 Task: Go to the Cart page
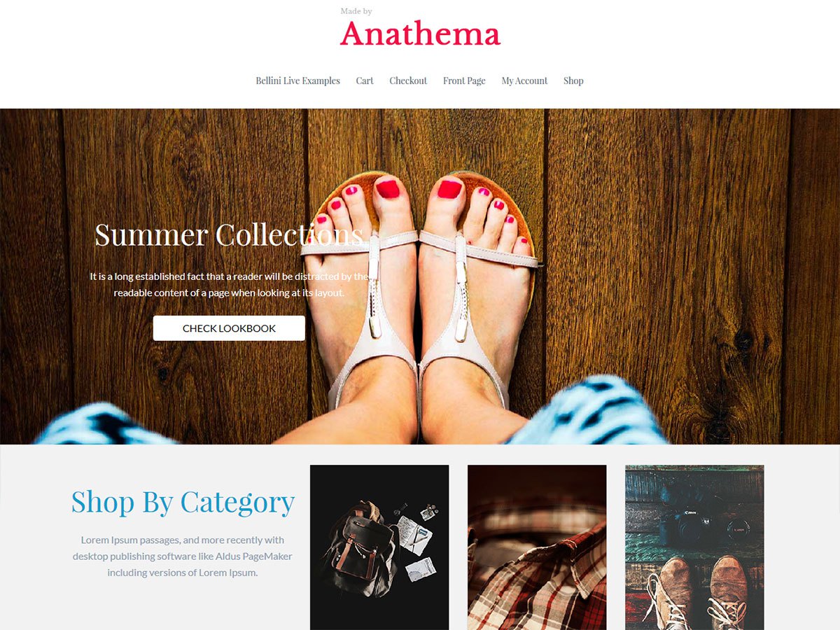(x=365, y=80)
